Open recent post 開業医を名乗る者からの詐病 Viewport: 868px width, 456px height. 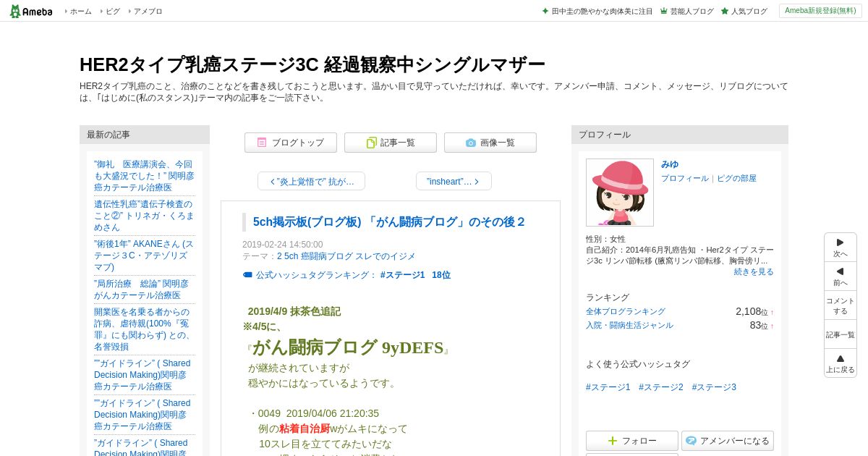[x=144, y=329]
